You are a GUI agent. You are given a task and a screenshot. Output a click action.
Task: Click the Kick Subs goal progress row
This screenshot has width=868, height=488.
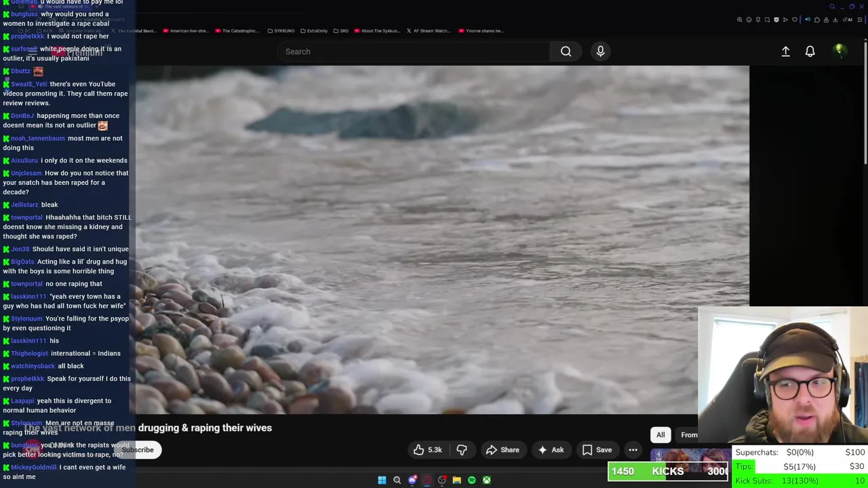(x=800, y=481)
